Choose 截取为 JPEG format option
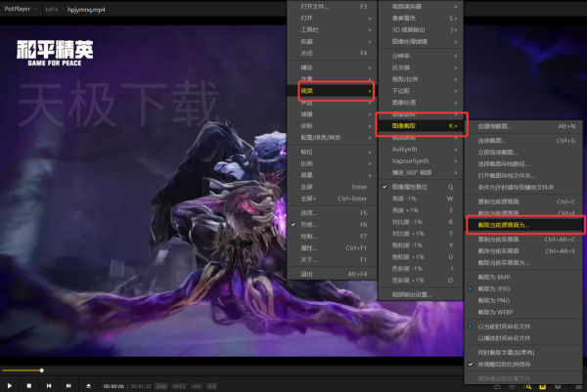The image size is (587, 392). [523, 288]
